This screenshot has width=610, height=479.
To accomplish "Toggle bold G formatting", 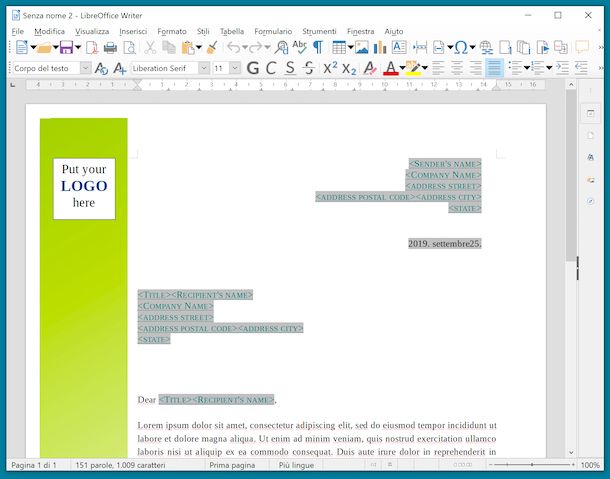I will click(x=253, y=68).
